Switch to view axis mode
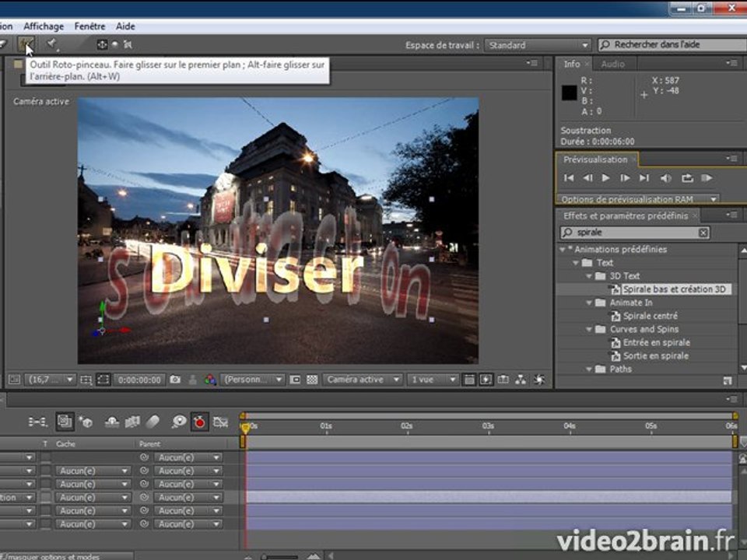Viewport: 747px width, 560px height. [x=128, y=45]
